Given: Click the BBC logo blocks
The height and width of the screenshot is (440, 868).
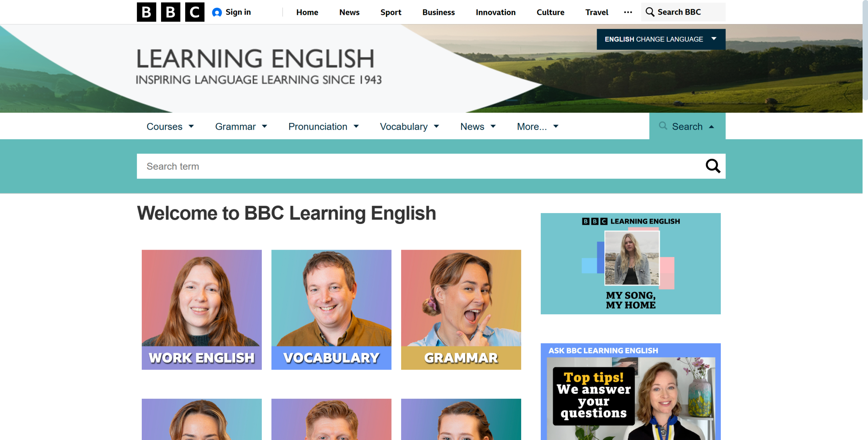Looking at the screenshot, I should (x=171, y=12).
